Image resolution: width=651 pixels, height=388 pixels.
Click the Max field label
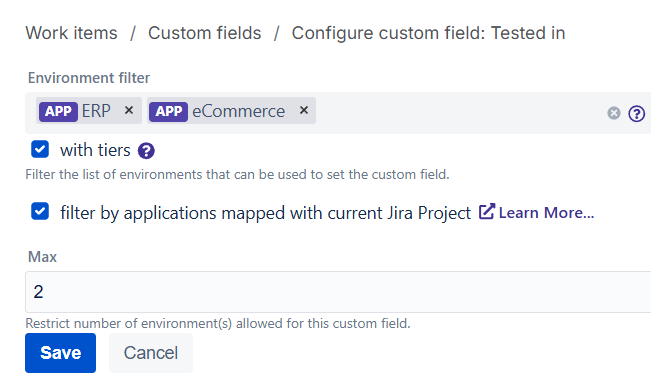point(42,257)
